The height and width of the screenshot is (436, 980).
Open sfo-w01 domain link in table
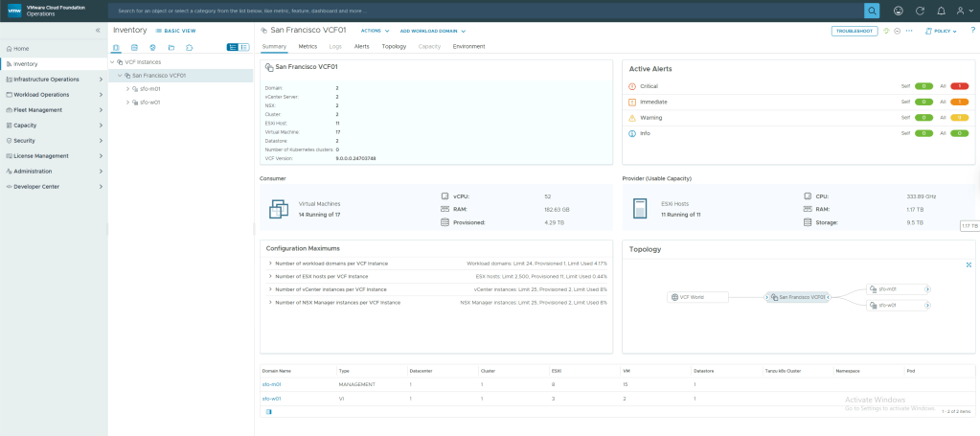(271, 398)
